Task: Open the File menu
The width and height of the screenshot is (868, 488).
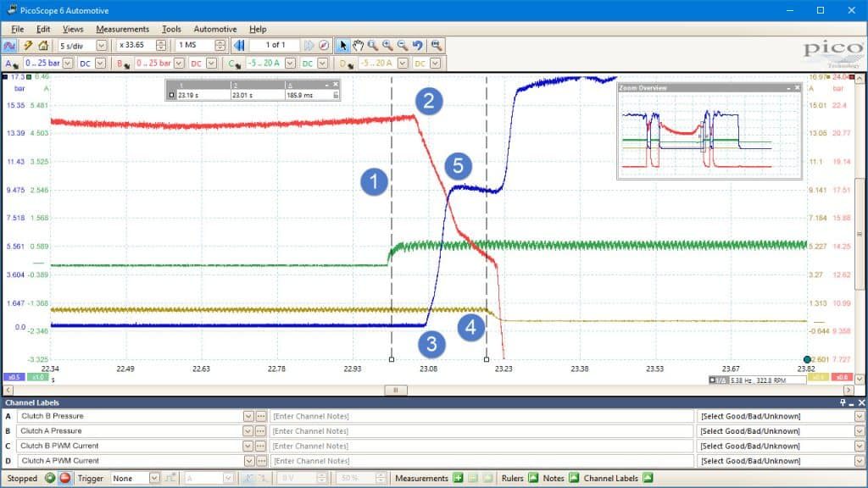Action: tap(18, 30)
